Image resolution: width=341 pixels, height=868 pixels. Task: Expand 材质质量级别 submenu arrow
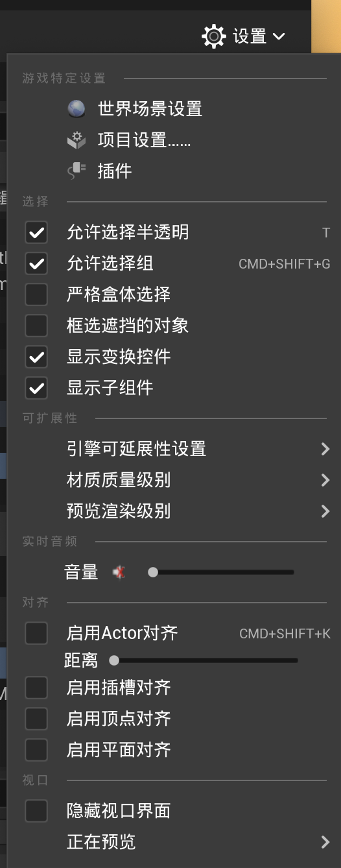325,480
